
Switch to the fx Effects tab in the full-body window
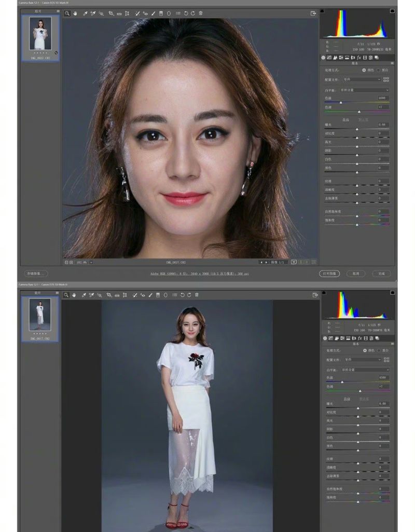coord(358,338)
